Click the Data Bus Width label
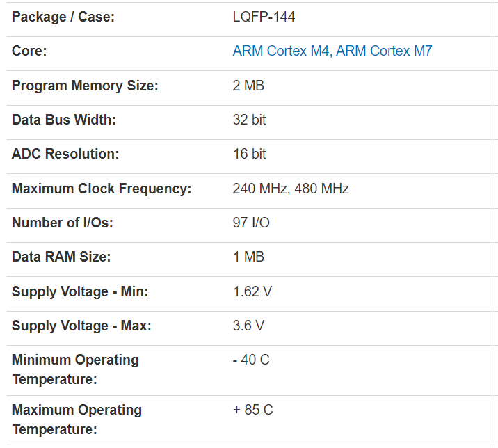The image size is (498, 448). point(64,120)
